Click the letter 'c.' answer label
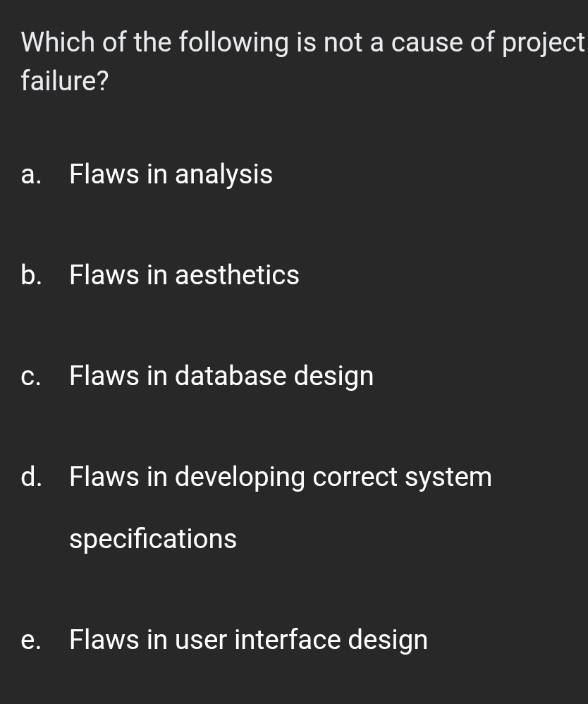Screen dimensions: 588x704 31,376
